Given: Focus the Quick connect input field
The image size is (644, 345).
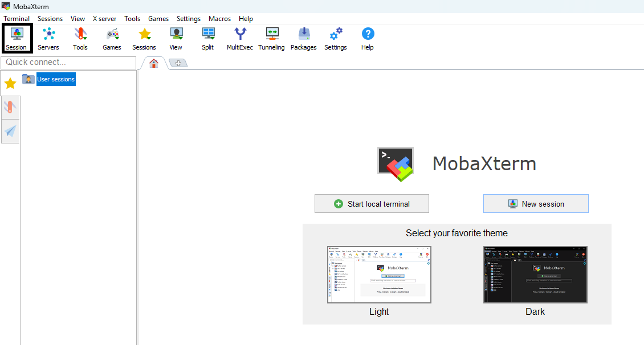Looking at the screenshot, I should point(68,63).
